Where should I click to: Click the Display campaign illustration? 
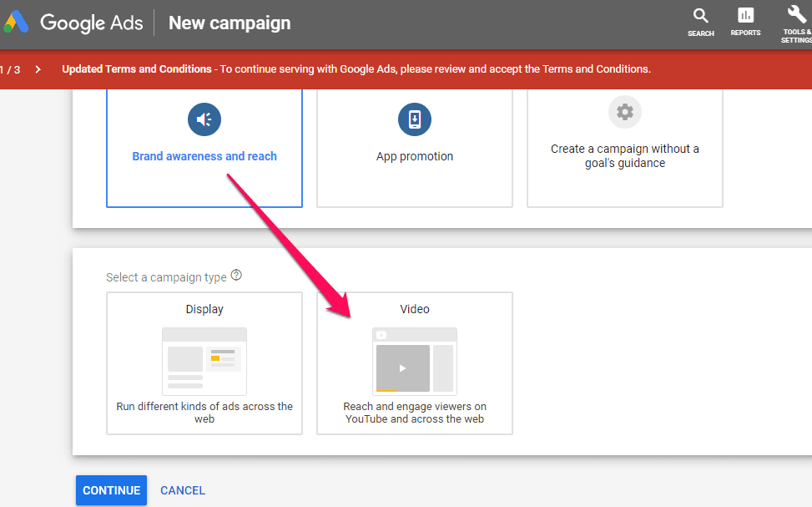[x=204, y=361]
